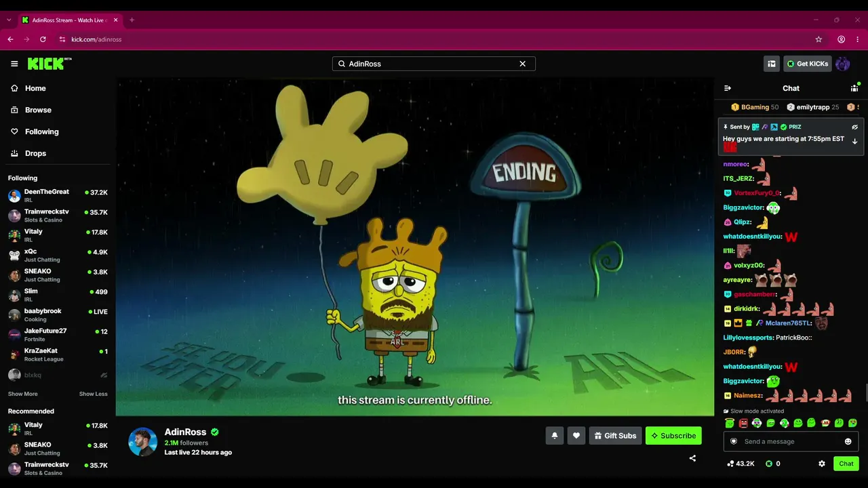Reload the page in the browser
The width and height of the screenshot is (868, 488).
tap(43, 39)
